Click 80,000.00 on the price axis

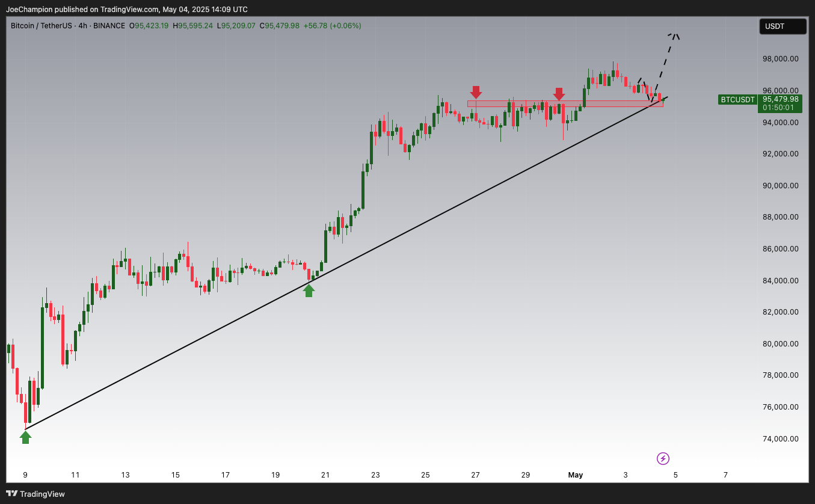pyautogui.click(x=780, y=344)
